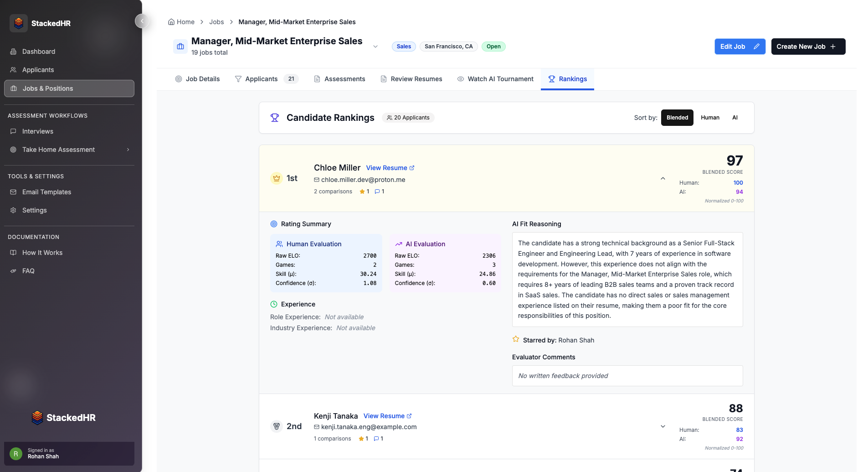
Task: Click the crown icon next to Chloe Miller
Action: [x=276, y=178]
